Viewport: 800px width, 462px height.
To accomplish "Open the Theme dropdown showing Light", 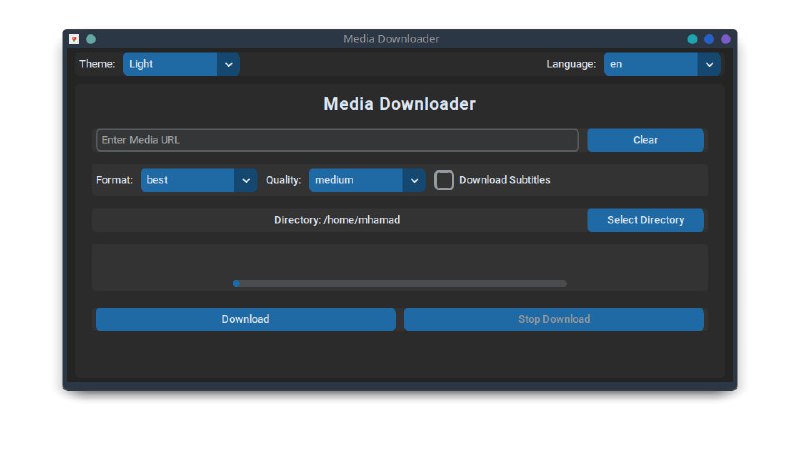I will [181, 64].
